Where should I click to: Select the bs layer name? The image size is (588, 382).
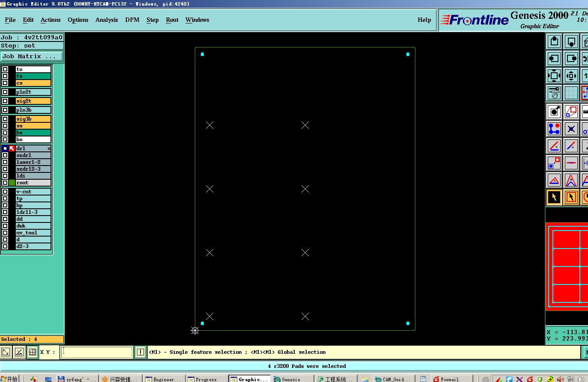(33, 133)
